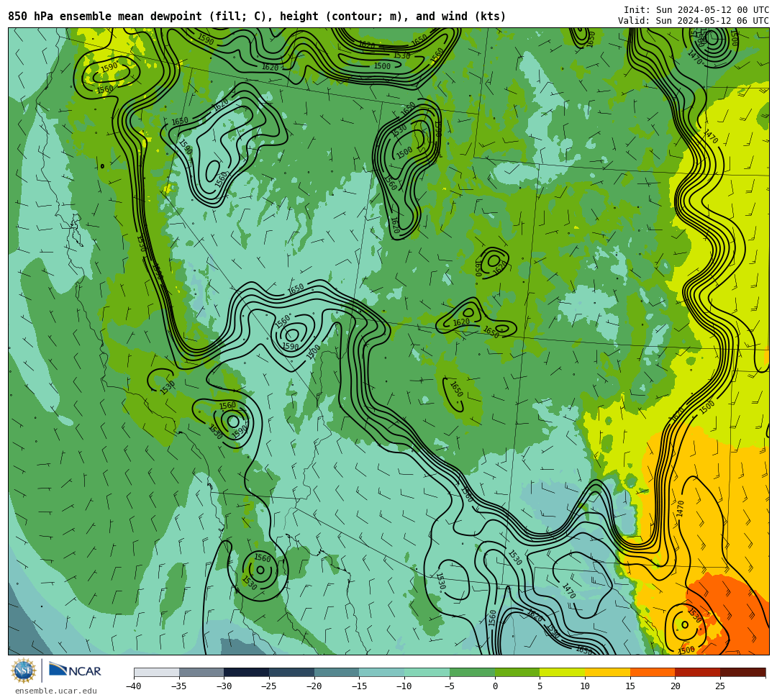Click the "Init: Sun 2024-05-12 00 UTC" line
Image resolution: width=777 pixels, height=700 pixels.
click(x=696, y=10)
